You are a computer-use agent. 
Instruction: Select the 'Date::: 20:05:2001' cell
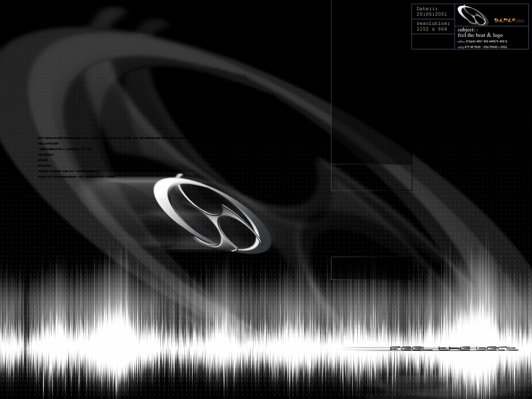[x=433, y=11]
